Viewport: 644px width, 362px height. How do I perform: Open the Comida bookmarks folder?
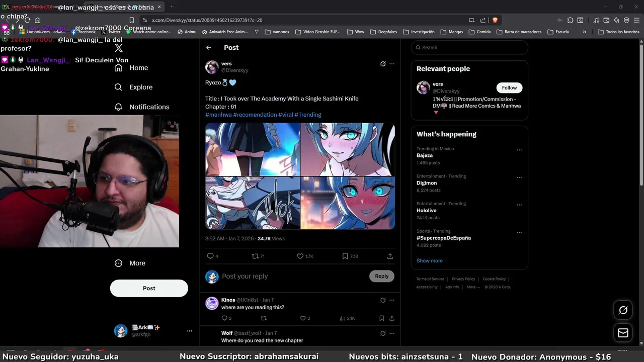(479, 32)
